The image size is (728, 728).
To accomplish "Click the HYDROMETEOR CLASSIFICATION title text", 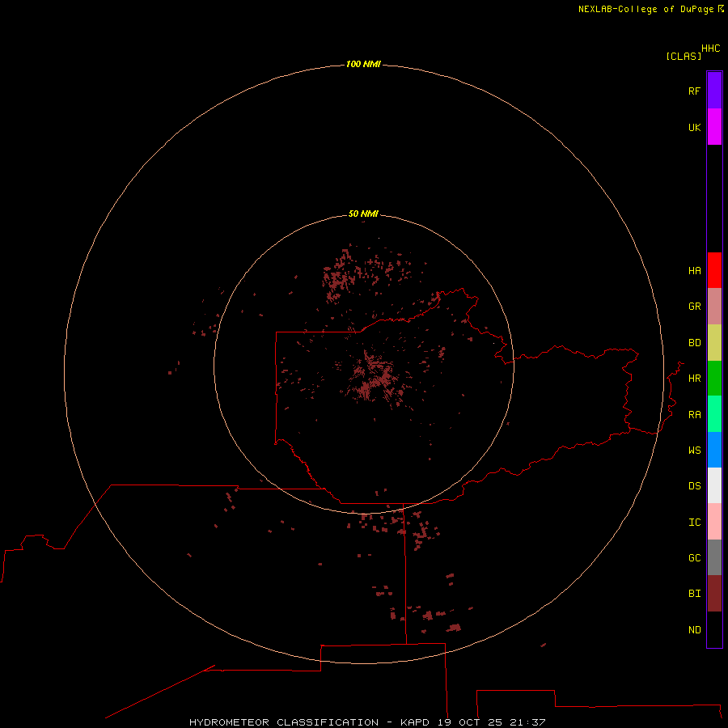I will point(284,722).
